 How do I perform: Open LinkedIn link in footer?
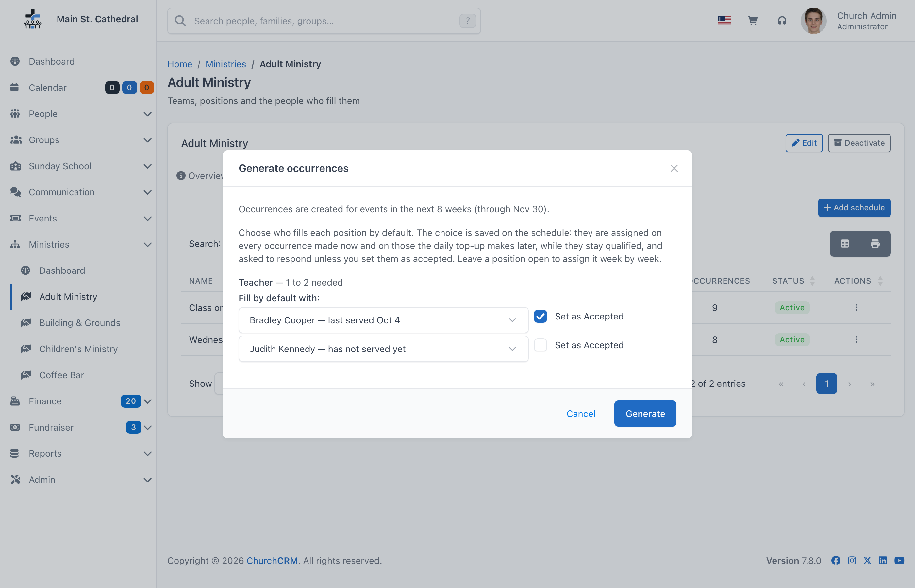883,561
